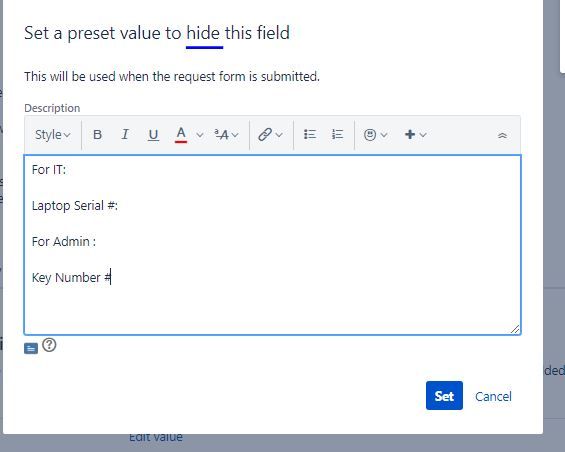Grab the text area resize handle

515,329
